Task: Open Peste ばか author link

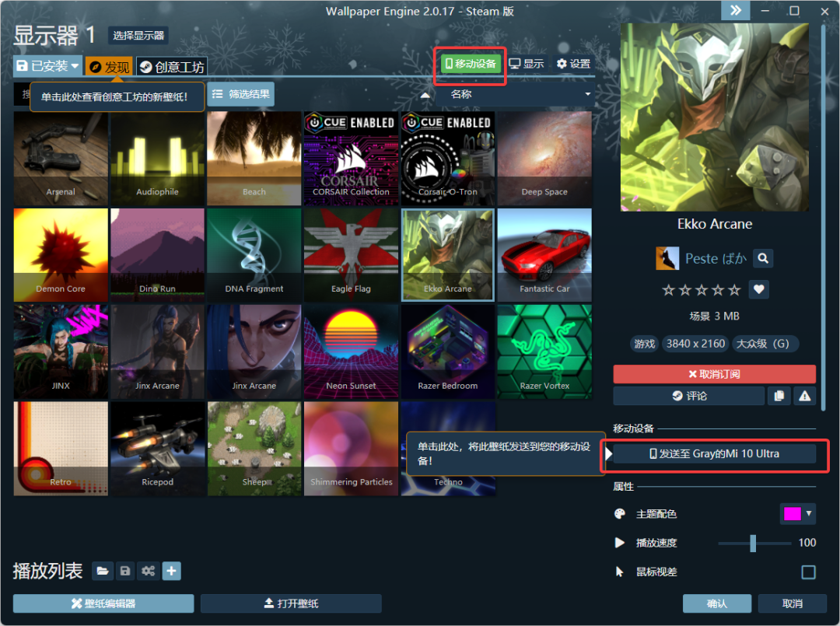Action: click(716, 259)
